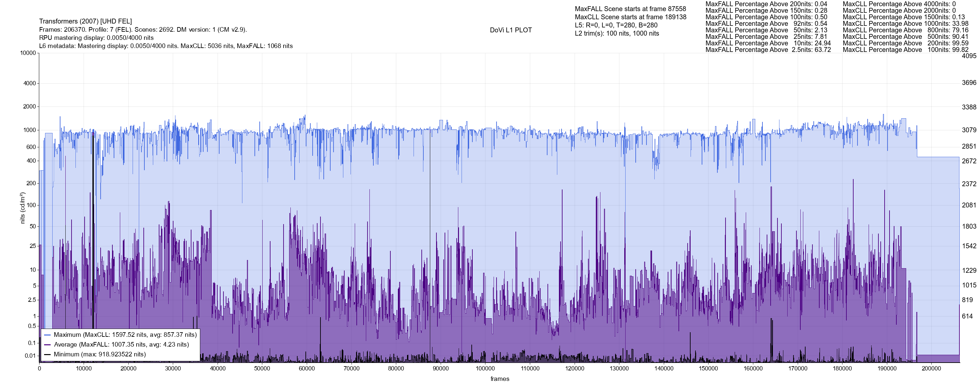Click the black Minimum legend line swatch
980x392 pixels.
pyautogui.click(x=47, y=354)
